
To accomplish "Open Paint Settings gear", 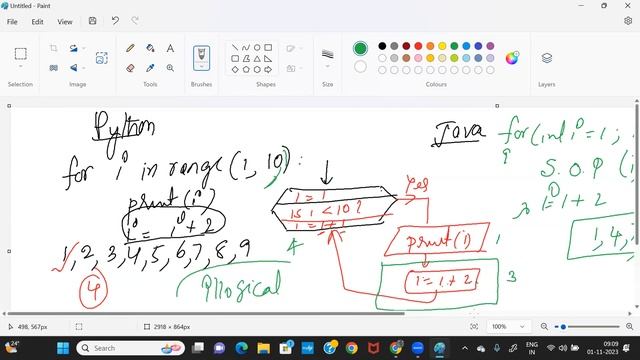I will tap(628, 21).
